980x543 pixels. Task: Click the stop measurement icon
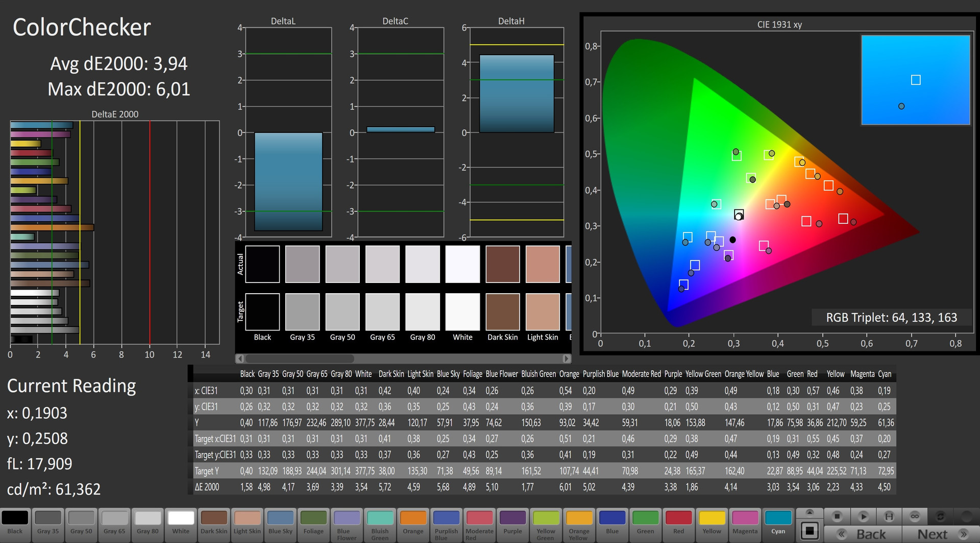[x=837, y=516]
